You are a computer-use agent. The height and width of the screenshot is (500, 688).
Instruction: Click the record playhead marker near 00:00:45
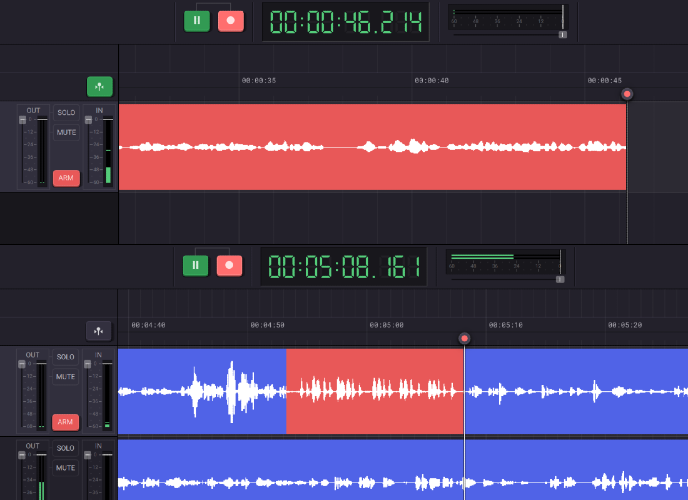(627, 94)
